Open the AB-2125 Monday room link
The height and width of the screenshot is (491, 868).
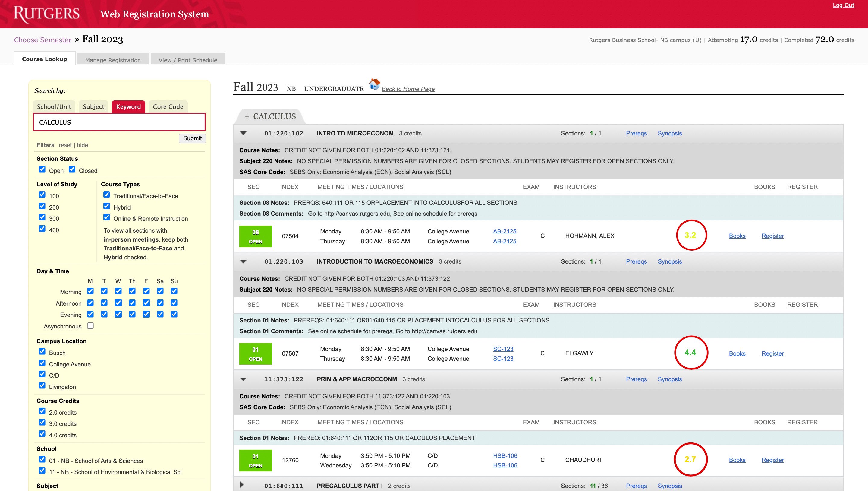pyautogui.click(x=505, y=231)
